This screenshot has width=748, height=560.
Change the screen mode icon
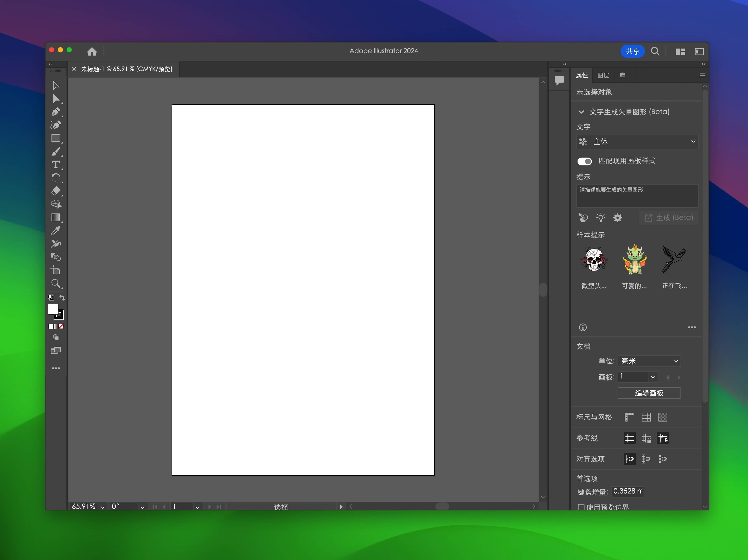56,350
